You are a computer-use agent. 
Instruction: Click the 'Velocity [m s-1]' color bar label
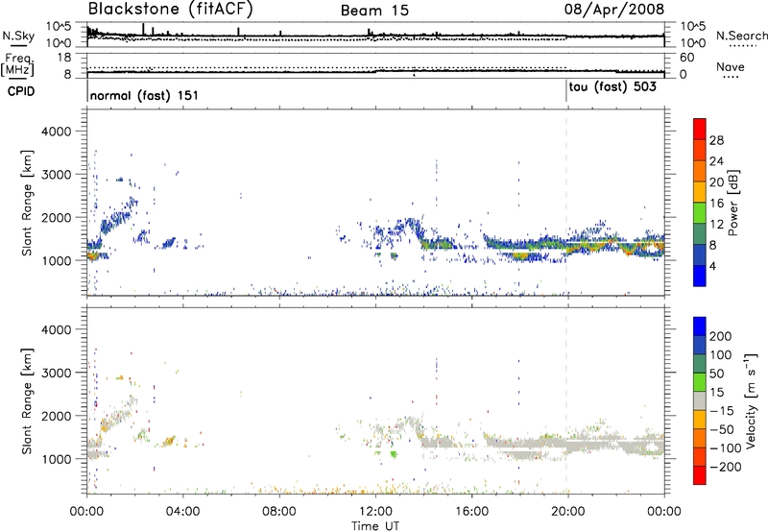pos(751,400)
